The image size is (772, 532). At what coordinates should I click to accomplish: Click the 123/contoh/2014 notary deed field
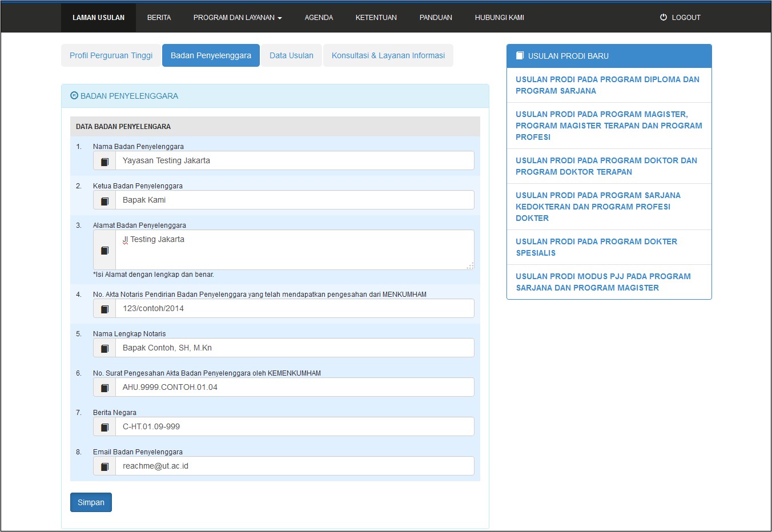pyautogui.click(x=295, y=308)
